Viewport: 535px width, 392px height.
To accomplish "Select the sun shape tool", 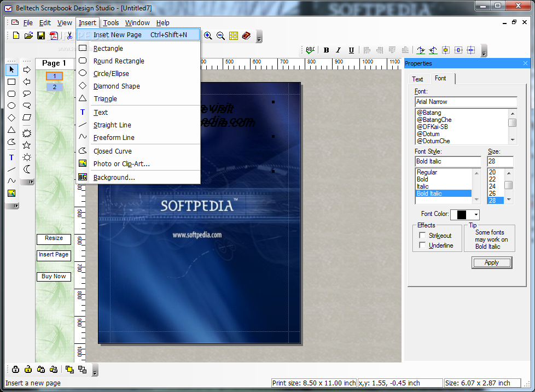I will coord(27,157).
